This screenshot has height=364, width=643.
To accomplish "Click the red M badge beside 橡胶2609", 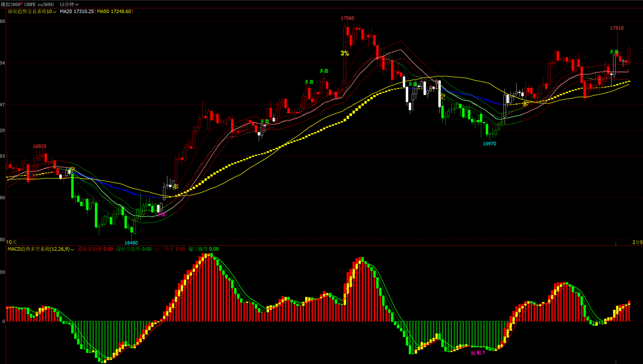I will click(x=21, y=4).
